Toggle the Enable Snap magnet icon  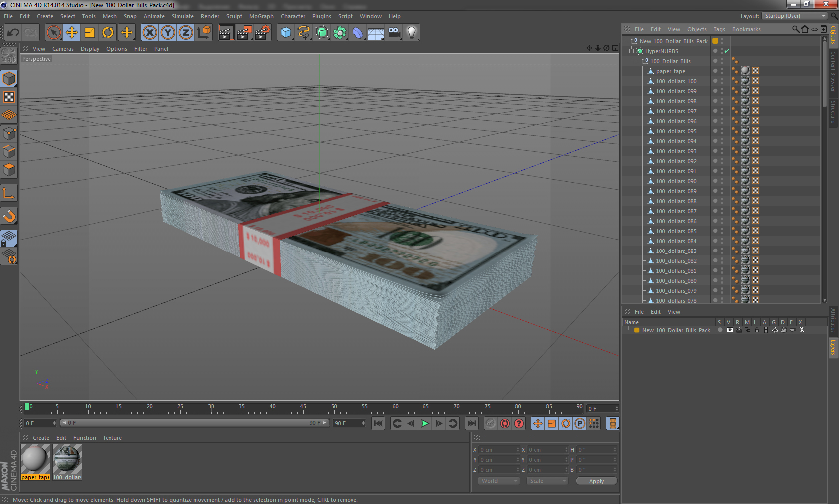pyautogui.click(x=9, y=216)
